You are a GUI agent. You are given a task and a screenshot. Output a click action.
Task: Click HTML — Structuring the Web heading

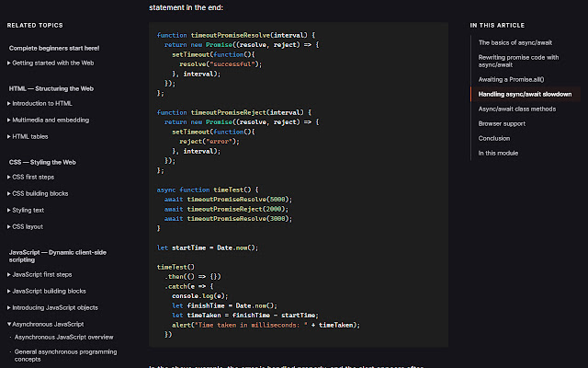pos(51,88)
